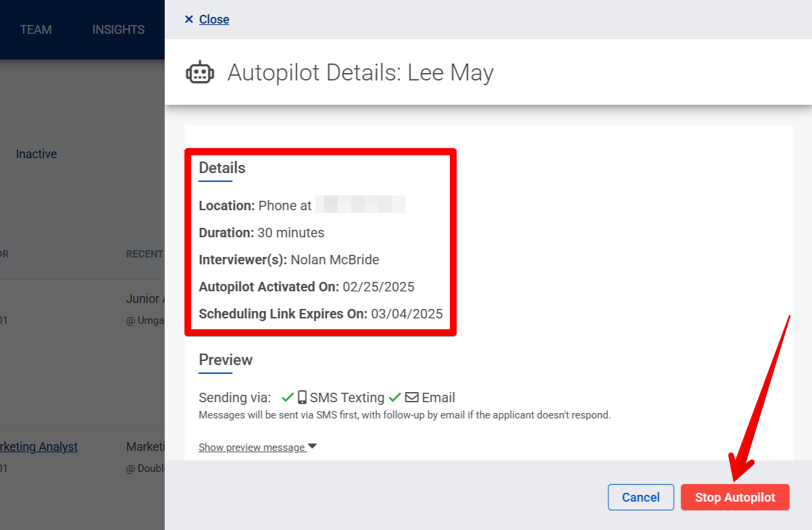This screenshot has width=812, height=530.
Task: Click the Stop Autopilot button
Action: point(735,497)
